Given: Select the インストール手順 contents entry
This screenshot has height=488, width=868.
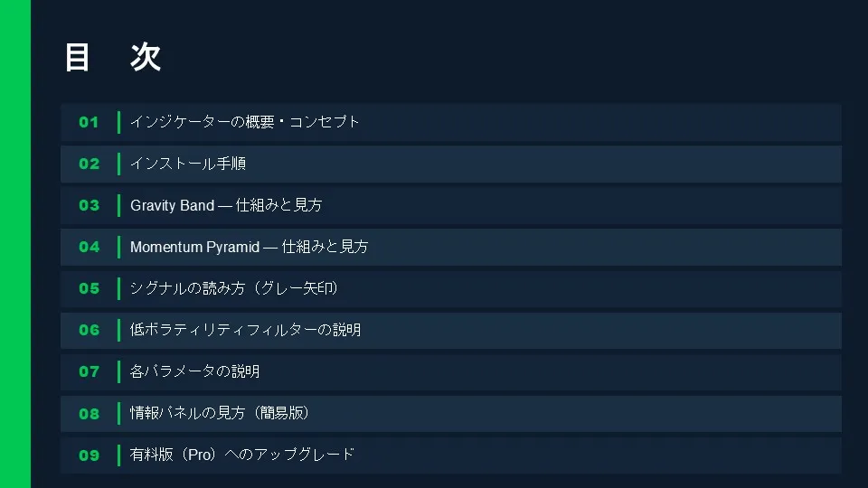Looking at the screenshot, I should (188, 164).
